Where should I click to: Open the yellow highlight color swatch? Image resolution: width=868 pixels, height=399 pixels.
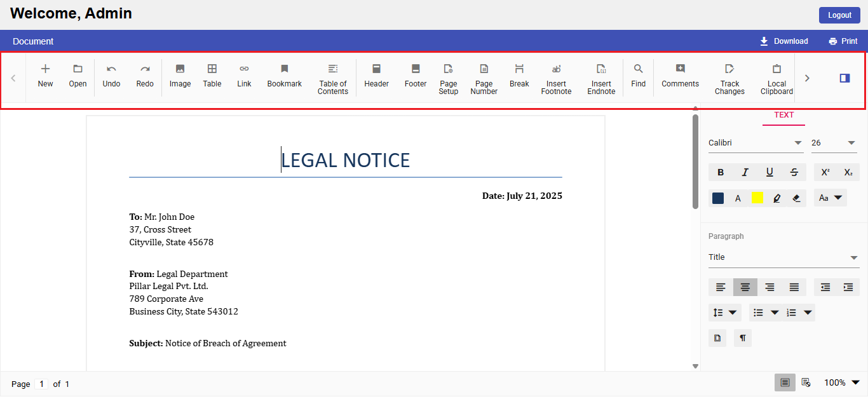point(757,198)
